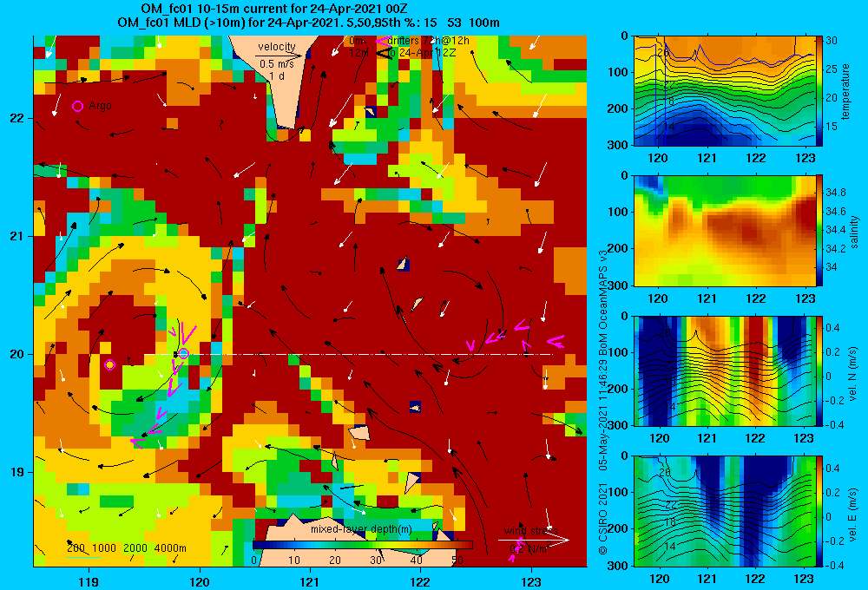Click the Argo float marker with yellow center
This screenshot has height=590, width=868.
[x=109, y=364]
